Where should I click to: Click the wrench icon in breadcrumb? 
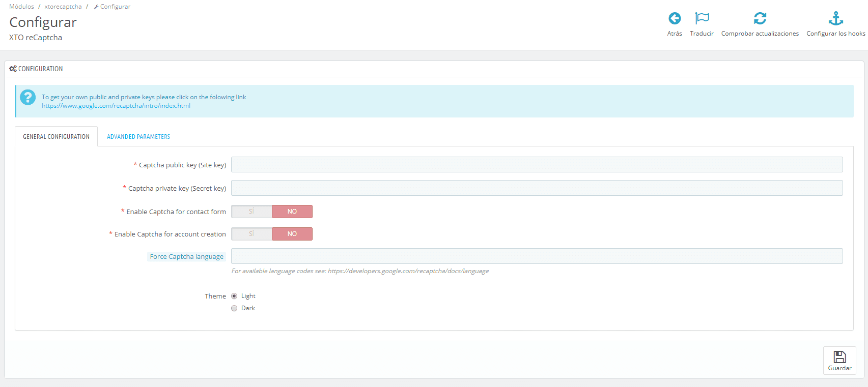click(x=96, y=7)
